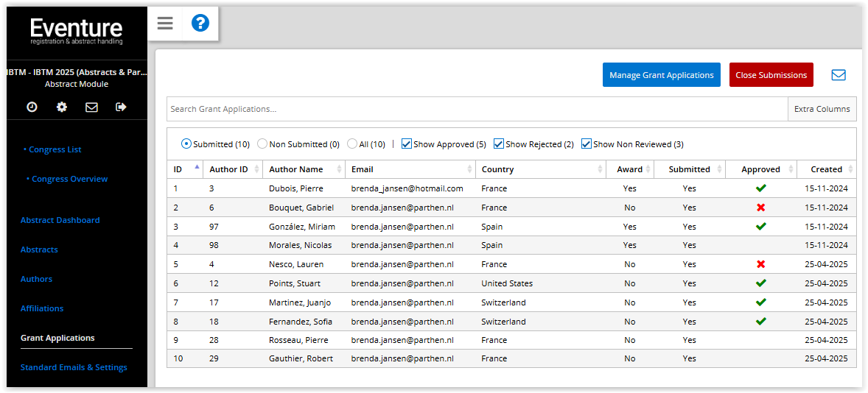Uncheck the Show Approved checkbox
868x393 pixels.
[407, 144]
